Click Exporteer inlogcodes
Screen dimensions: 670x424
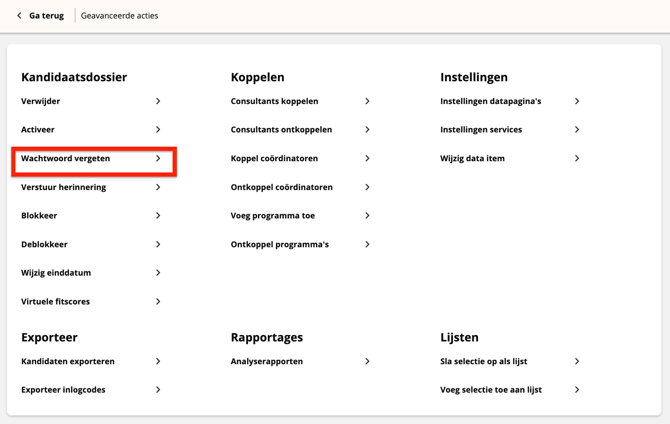pos(63,390)
